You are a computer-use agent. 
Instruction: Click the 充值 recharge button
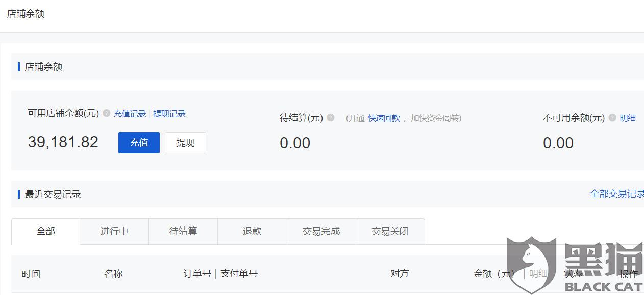pos(139,143)
